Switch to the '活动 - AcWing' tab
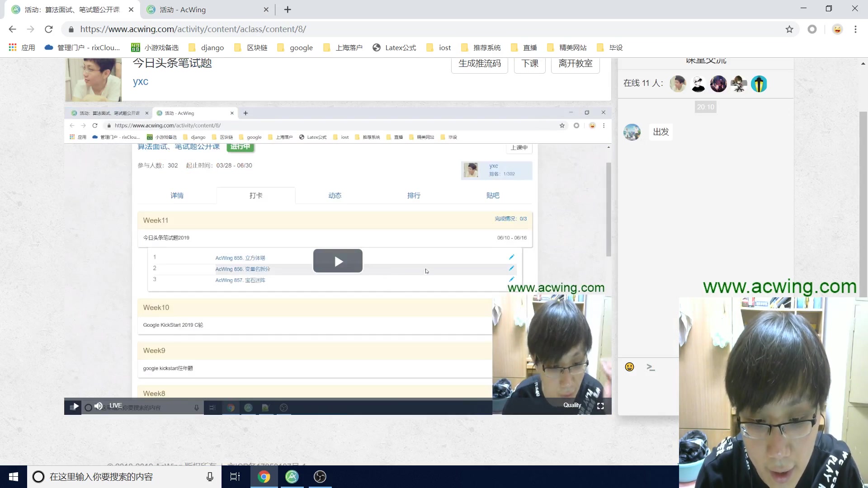The image size is (868, 488). pos(208,9)
